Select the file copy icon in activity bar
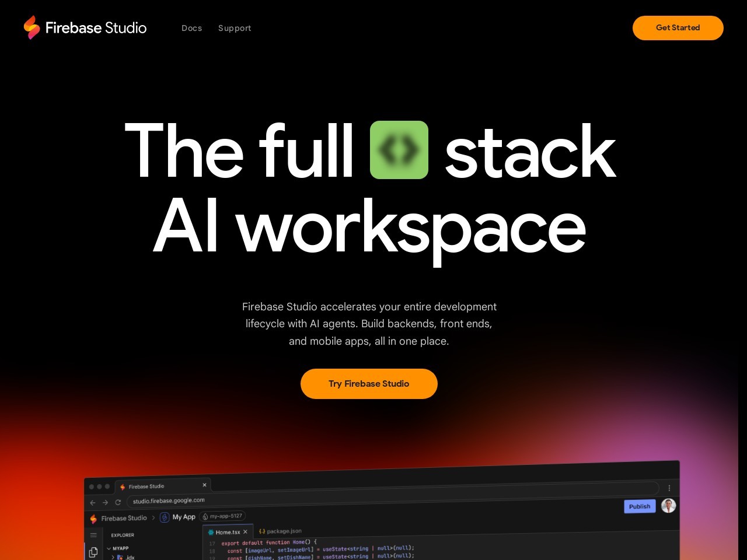Screen dimensions: 747x560 (x=93, y=552)
